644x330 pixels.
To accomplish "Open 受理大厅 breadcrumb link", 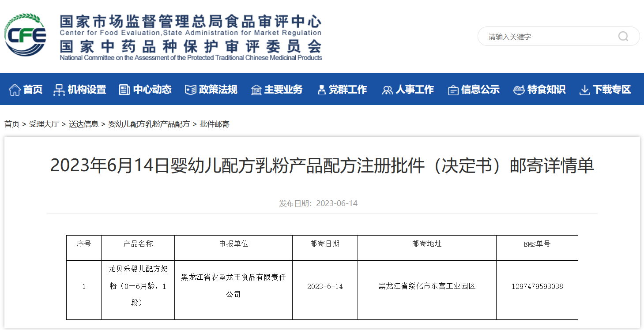I will [x=44, y=124].
